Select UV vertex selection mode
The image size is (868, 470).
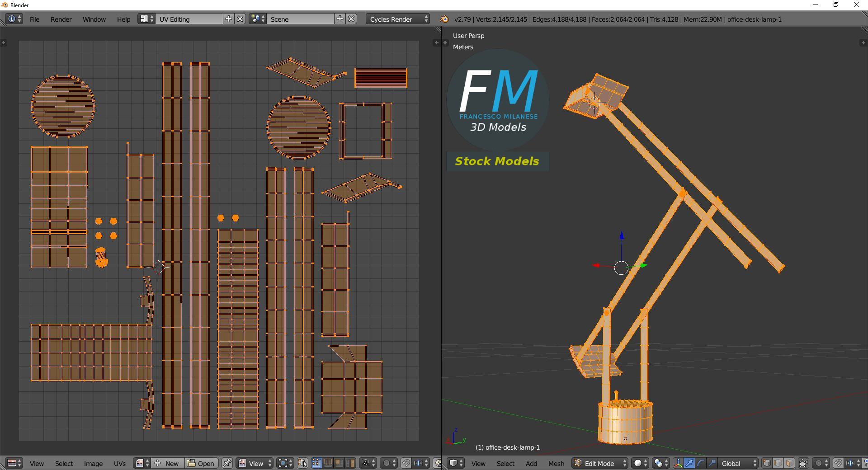(316, 463)
